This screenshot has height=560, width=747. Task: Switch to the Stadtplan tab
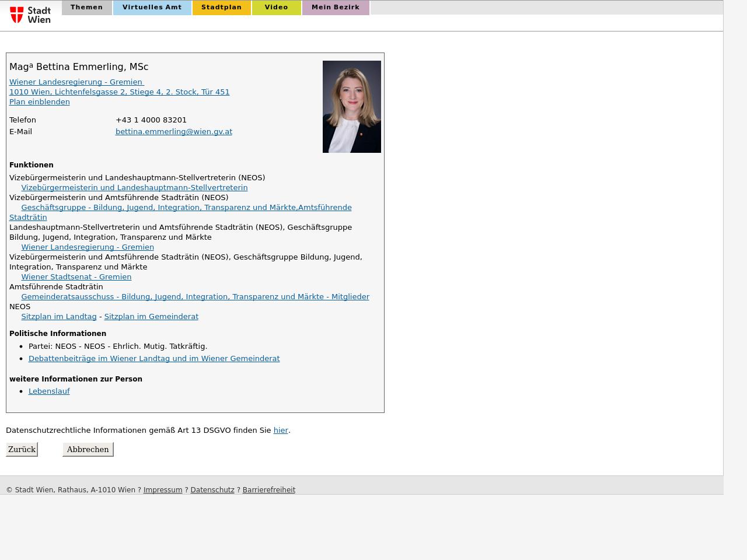[x=221, y=8]
